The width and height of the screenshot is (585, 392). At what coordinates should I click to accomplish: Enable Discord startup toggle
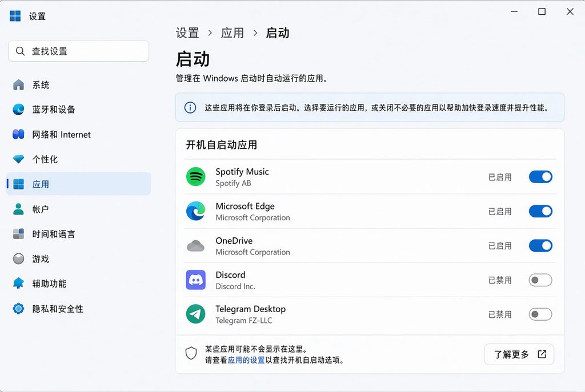540,280
